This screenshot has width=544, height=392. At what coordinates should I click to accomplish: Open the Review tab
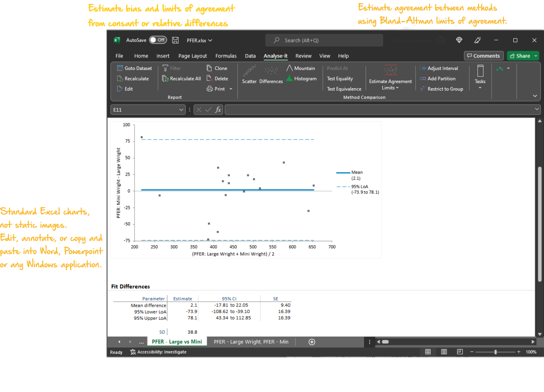303,56
